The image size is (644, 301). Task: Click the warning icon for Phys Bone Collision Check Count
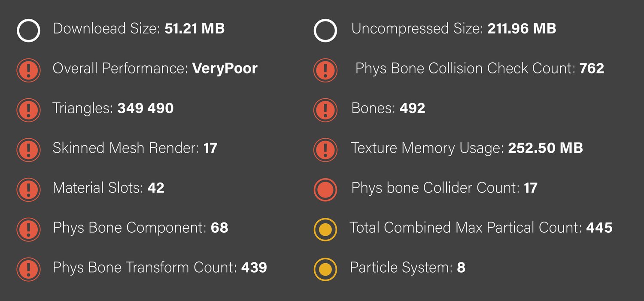(325, 70)
